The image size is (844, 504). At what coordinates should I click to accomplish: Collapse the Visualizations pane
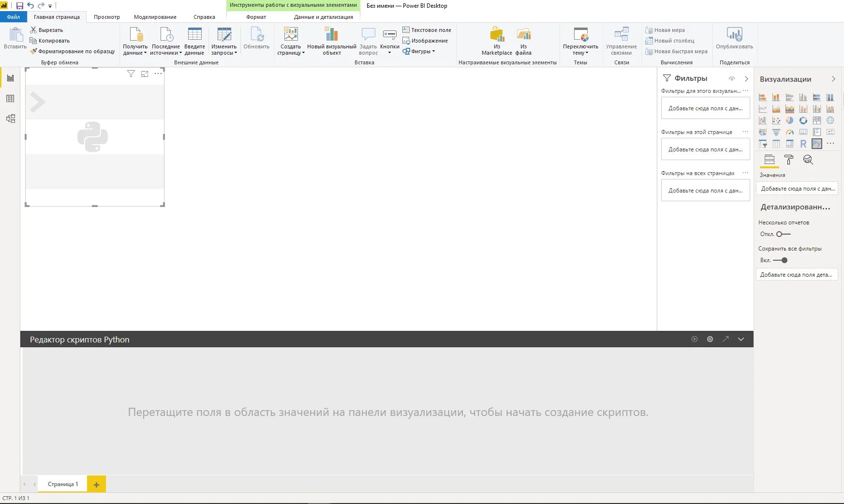tap(833, 79)
